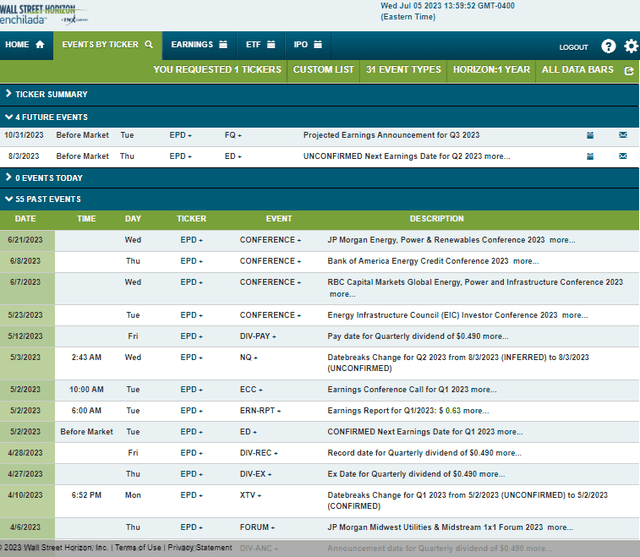The image size is (640, 557).
Task: Sort by the DATE column header
Action: (25, 219)
